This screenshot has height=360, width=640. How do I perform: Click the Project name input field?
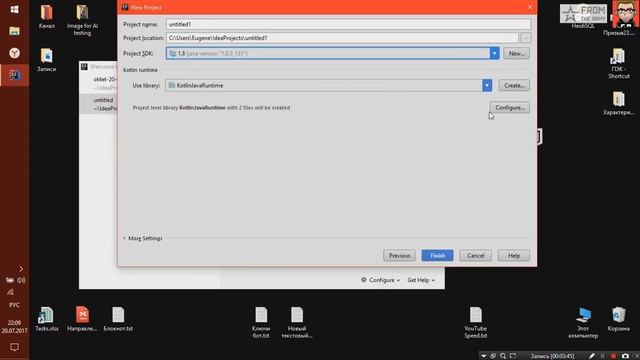point(348,24)
